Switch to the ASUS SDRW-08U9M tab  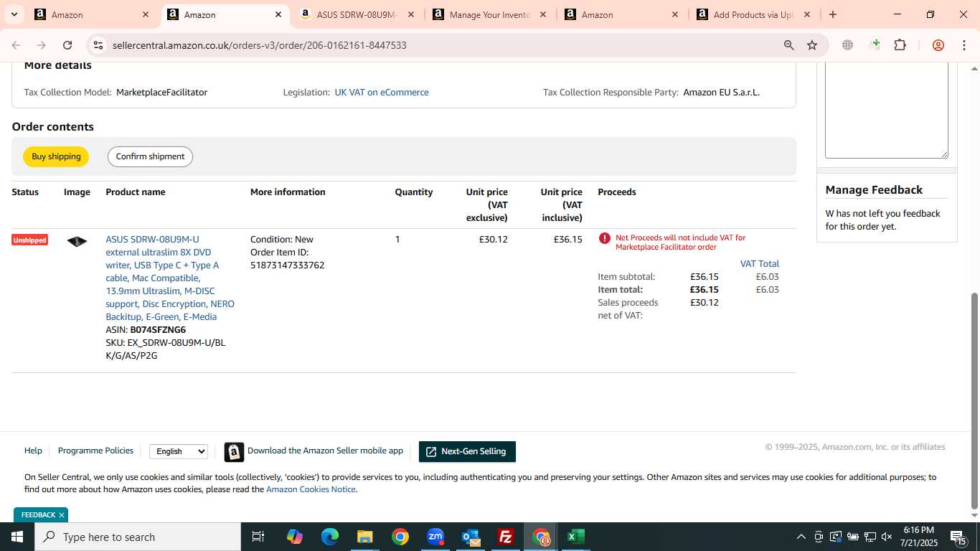click(356, 14)
